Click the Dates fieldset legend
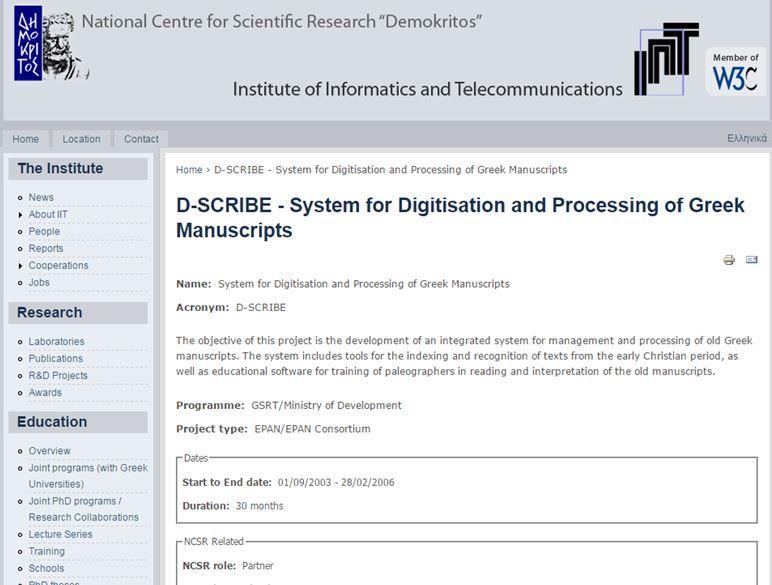Image resolution: width=772 pixels, height=585 pixels. 196,458
